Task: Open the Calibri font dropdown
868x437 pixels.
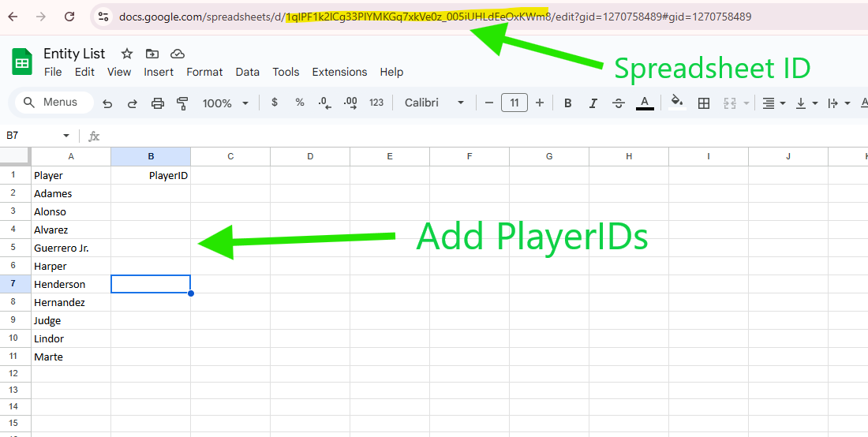Action: (x=434, y=103)
